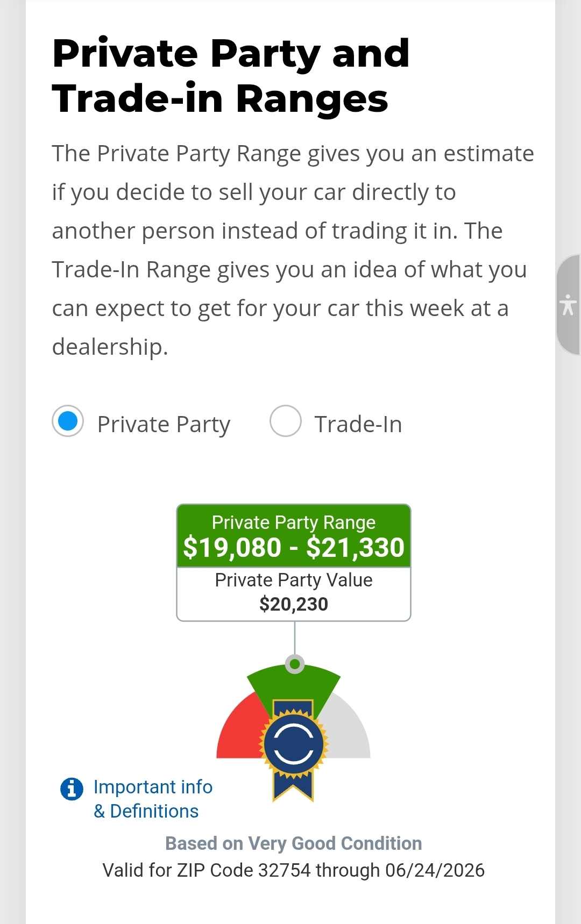Click the gauge needle marker dot

click(x=294, y=664)
